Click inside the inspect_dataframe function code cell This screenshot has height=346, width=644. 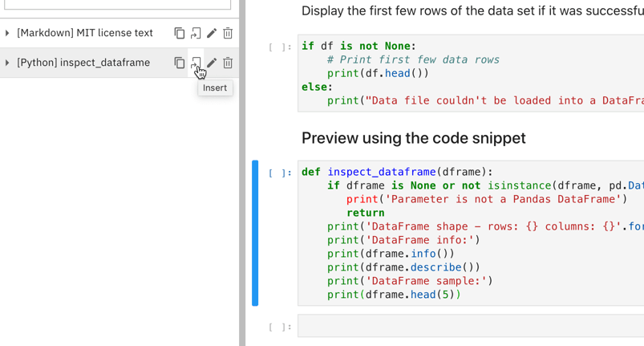[471, 233]
